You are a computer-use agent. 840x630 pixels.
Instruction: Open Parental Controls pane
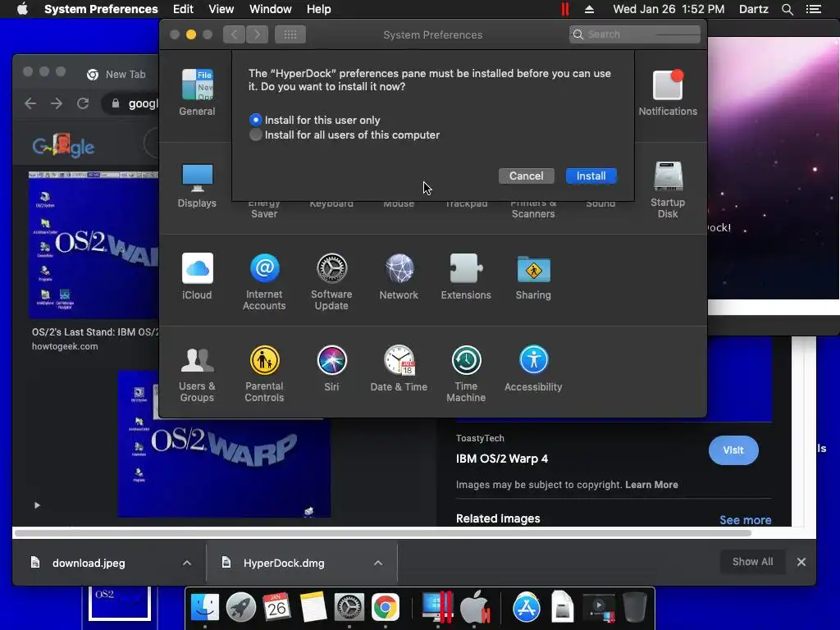click(264, 374)
